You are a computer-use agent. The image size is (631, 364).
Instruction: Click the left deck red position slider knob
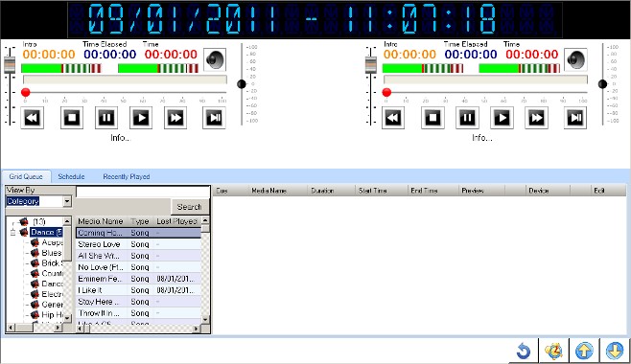pyautogui.click(x=25, y=92)
